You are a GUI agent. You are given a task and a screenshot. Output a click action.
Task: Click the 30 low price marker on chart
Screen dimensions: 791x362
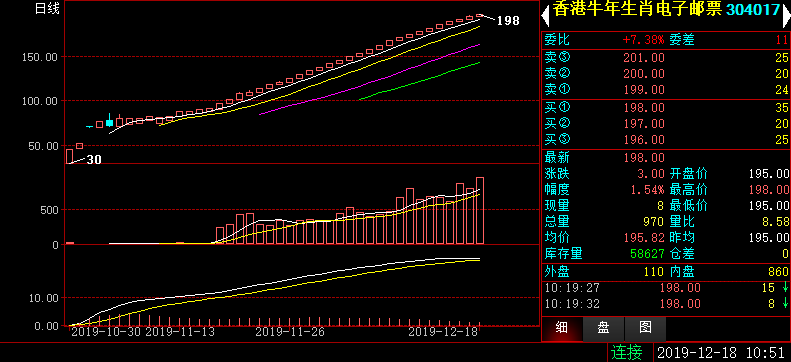coord(94,160)
